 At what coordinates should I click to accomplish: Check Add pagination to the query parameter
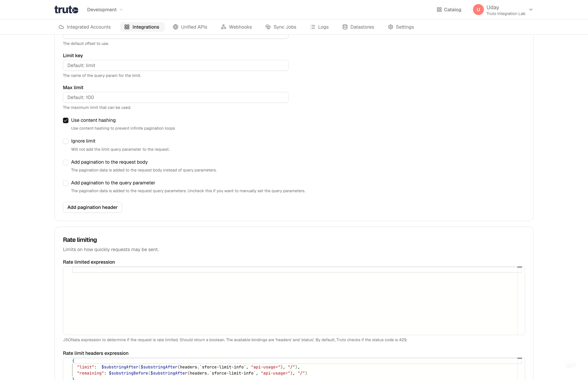[x=66, y=183]
